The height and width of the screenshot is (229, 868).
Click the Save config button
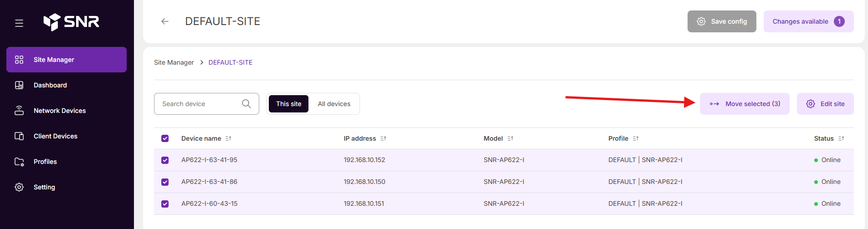click(722, 21)
